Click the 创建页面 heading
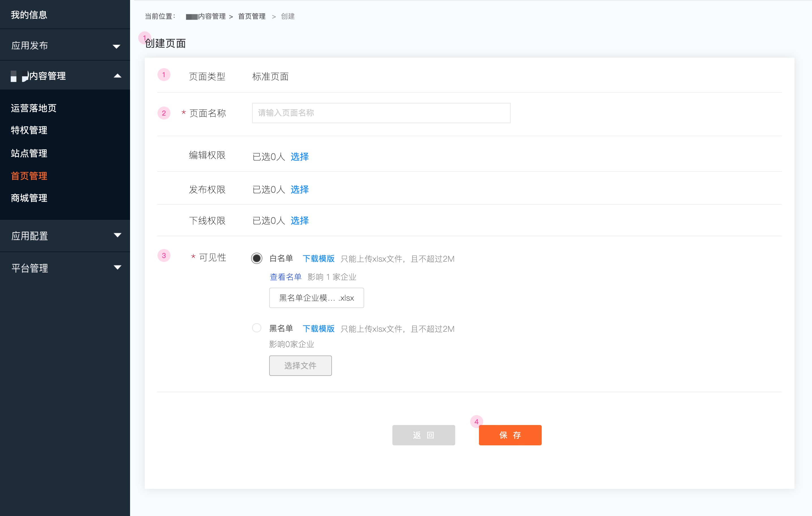 pyautogui.click(x=165, y=43)
